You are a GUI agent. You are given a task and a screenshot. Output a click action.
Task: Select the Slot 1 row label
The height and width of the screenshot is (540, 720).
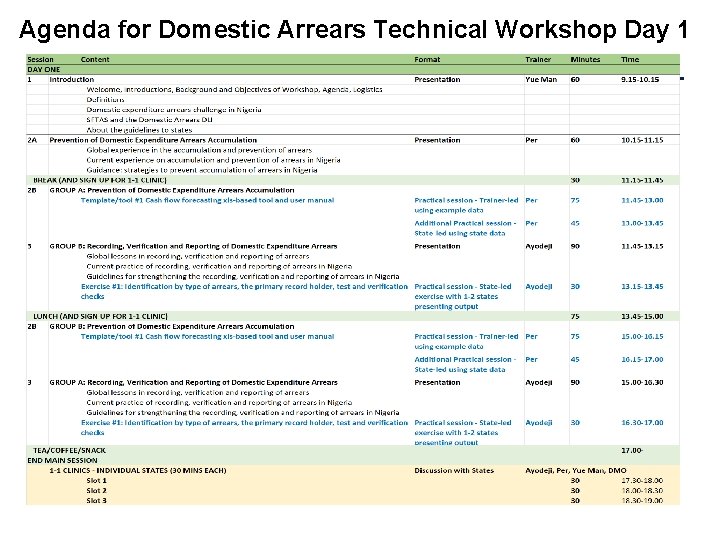click(x=96, y=481)
